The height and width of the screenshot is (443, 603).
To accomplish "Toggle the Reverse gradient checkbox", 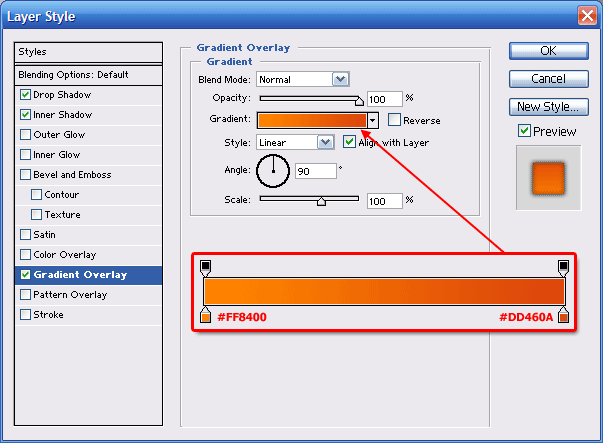I will [394, 120].
